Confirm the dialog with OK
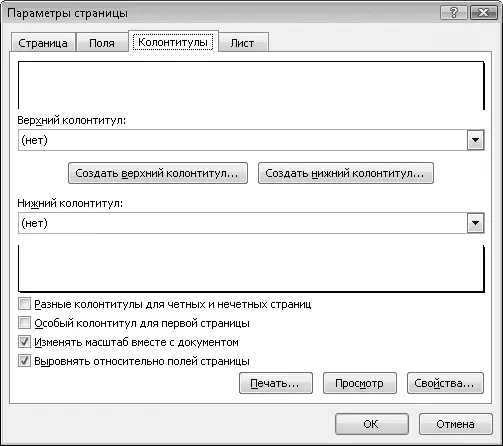This screenshot has height=446, width=503. pyautogui.click(x=372, y=424)
